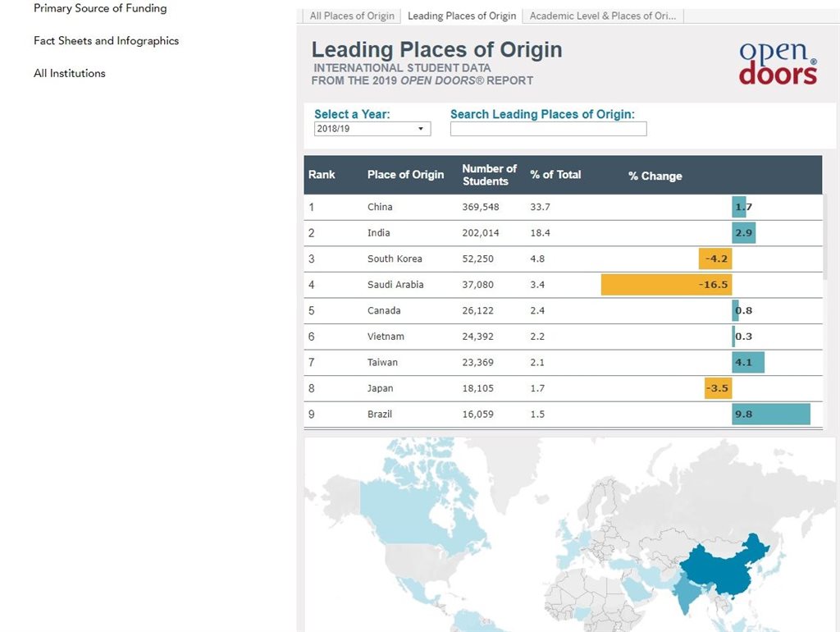
Task: Click the Search Leading Places of Origin field
Action: point(548,129)
